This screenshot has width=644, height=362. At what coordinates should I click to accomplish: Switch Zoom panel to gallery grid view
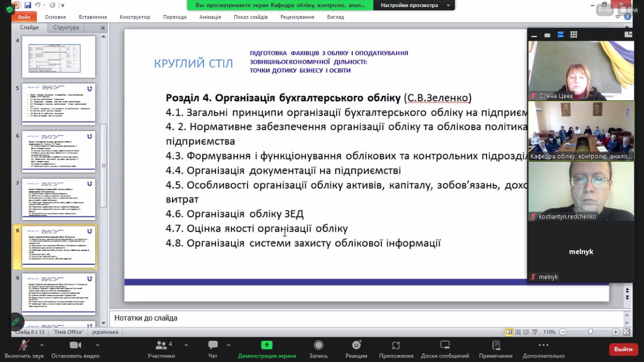tap(573, 34)
